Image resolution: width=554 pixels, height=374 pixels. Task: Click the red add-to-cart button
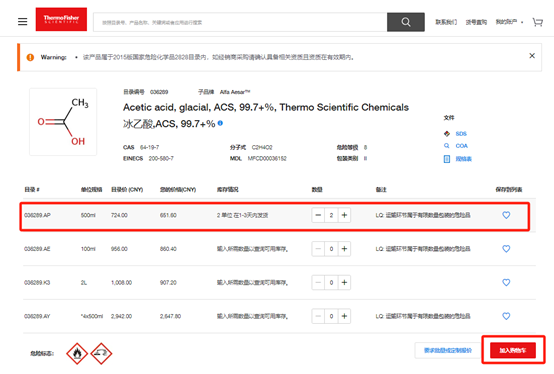(x=513, y=350)
